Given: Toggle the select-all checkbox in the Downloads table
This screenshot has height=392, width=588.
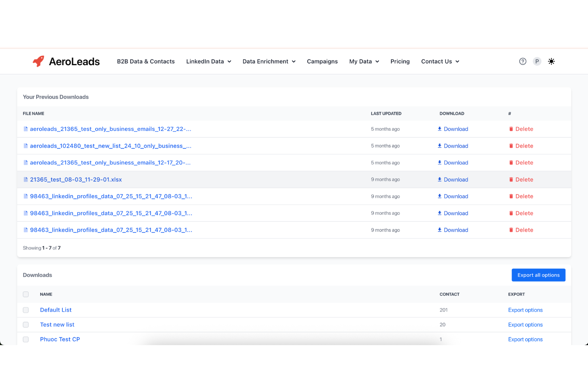Looking at the screenshot, I should click(26, 294).
